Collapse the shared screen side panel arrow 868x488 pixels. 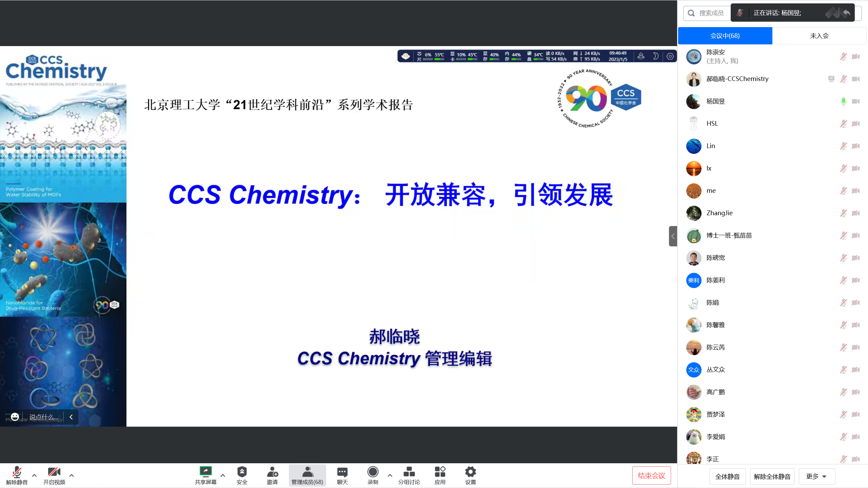673,236
